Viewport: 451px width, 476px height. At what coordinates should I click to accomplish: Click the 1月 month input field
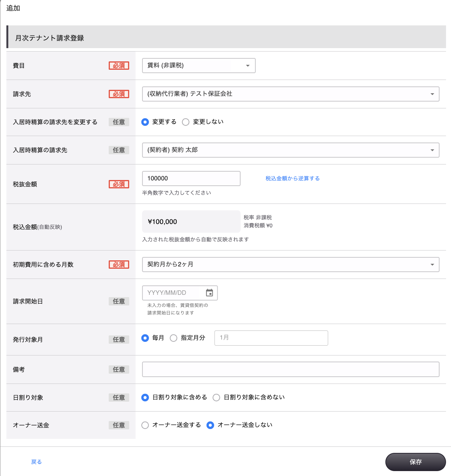click(x=271, y=338)
